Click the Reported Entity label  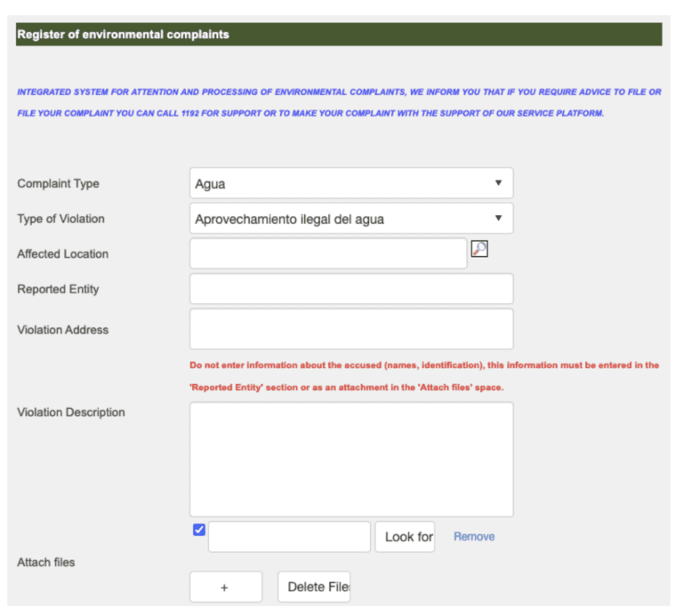[x=58, y=289]
